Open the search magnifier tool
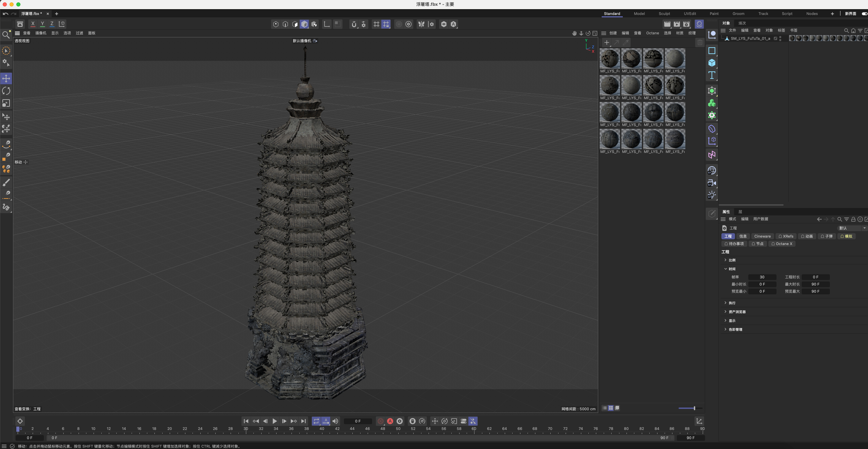Viewport: 868px width, 449px height. (x=6, y=35)
